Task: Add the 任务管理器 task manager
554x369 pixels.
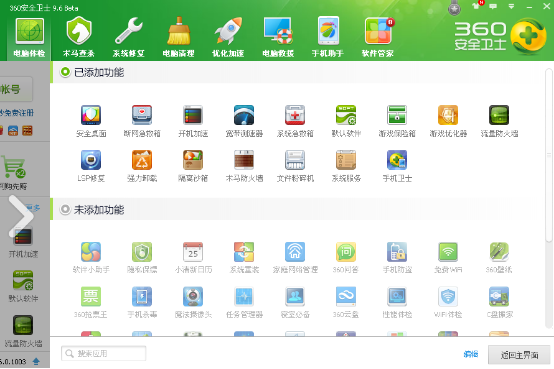Action: click(244, 297)
